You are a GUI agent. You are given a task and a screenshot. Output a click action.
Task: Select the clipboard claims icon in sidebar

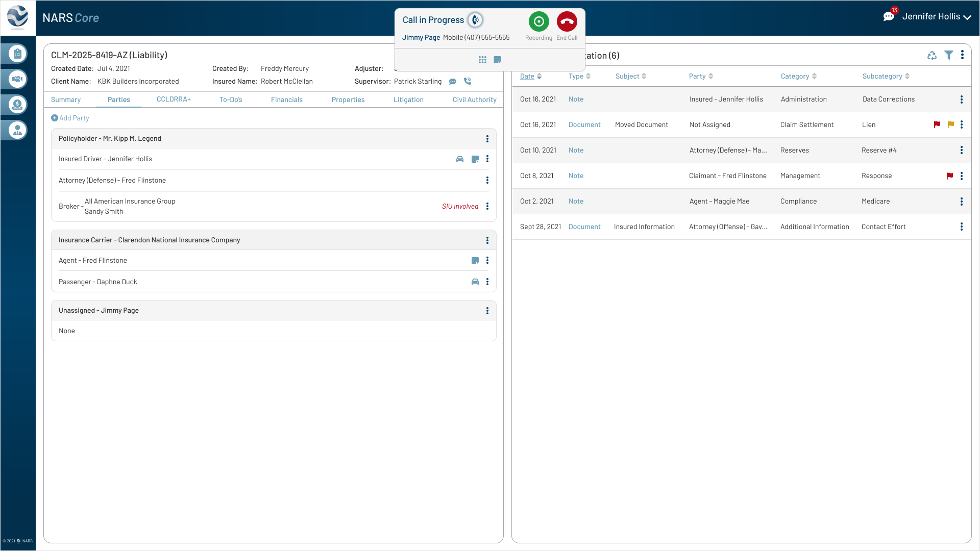click(x=16, y=54)
